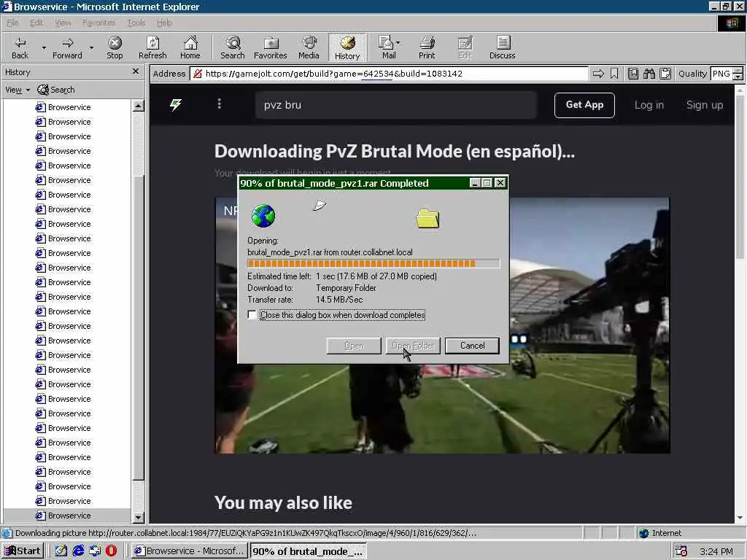This screenshot has width=747, height=560.
Task: Select the highlighted last Browservice history entry
Action: click(x=66, y=516)
